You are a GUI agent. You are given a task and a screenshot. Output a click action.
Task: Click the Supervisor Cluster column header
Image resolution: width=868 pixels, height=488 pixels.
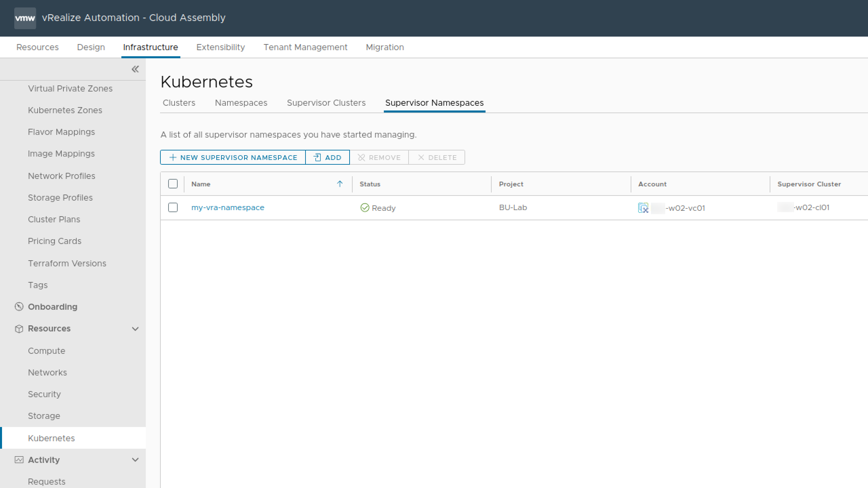[x=809, y=184]
